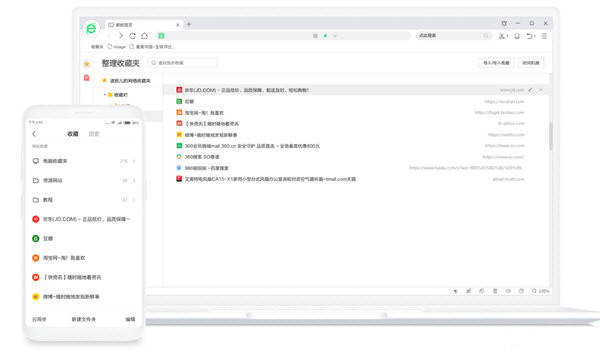Click the green 360 browser logo

pos(91,28)
